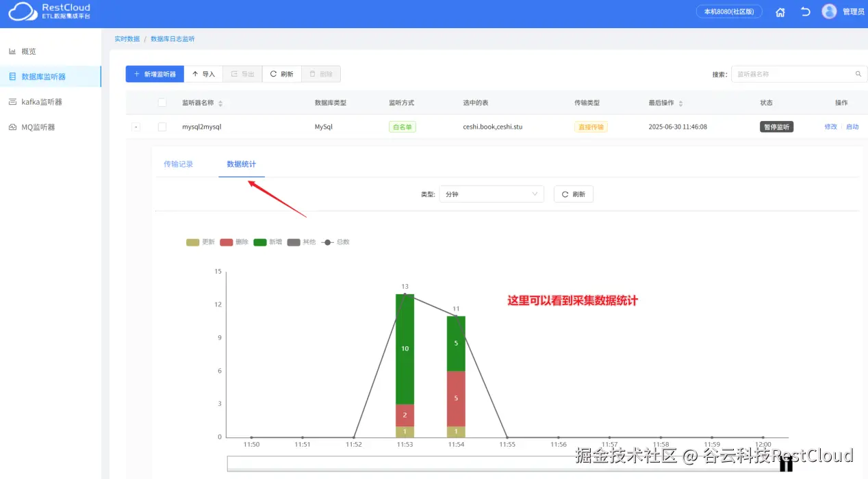This screenshot has height=479, width=868.
Task: Click the MySql database type cell
Action: 324,127
